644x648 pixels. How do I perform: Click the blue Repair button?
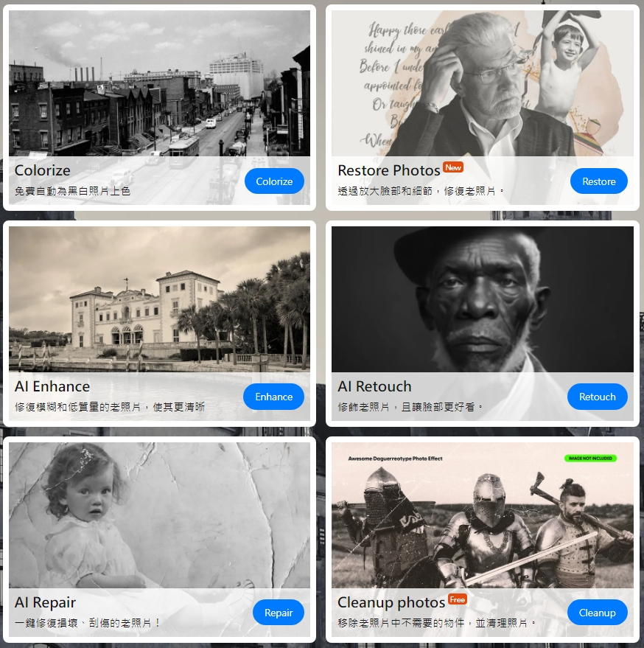tap(279, 613)
